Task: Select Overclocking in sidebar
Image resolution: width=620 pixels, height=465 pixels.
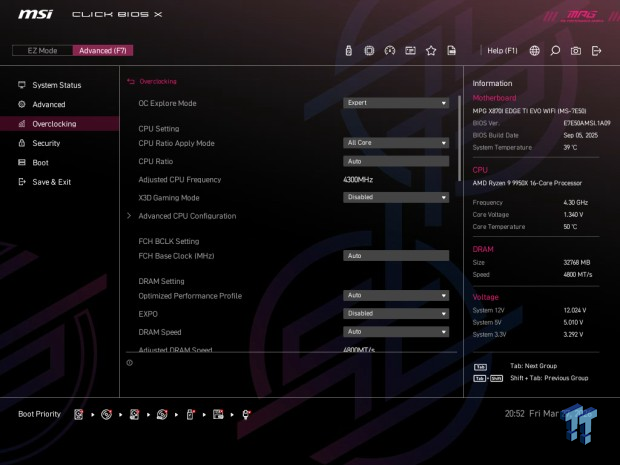Action: click(59, 124)
